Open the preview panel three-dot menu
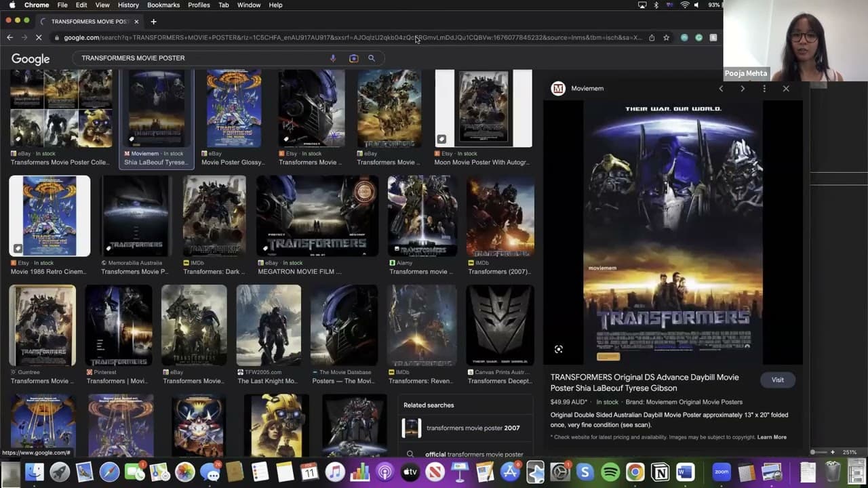 [x=764, y=89]
